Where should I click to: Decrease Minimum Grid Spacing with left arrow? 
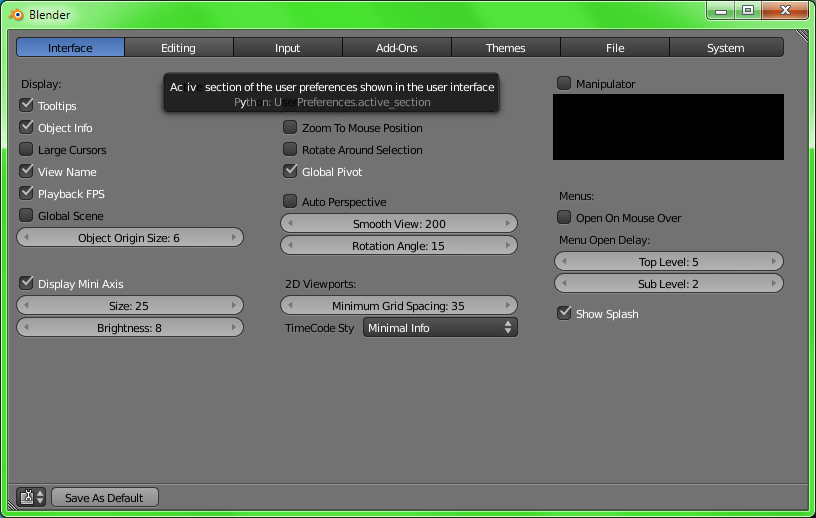click(290, 305)
